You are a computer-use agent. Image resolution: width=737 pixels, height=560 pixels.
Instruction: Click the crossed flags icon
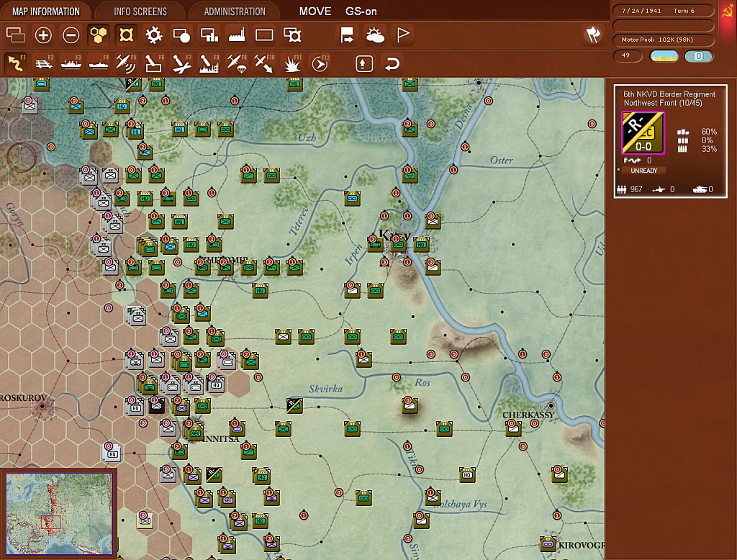(593, 34)
